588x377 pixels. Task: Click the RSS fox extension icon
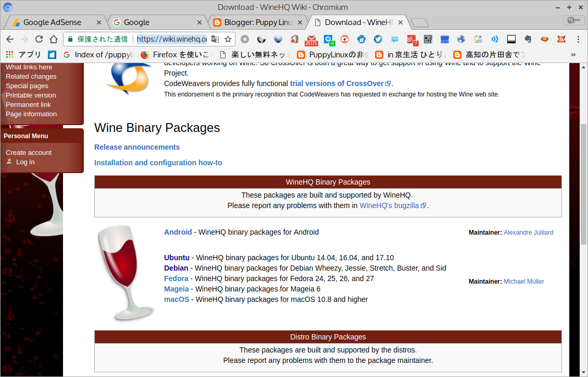coord(561,39)
